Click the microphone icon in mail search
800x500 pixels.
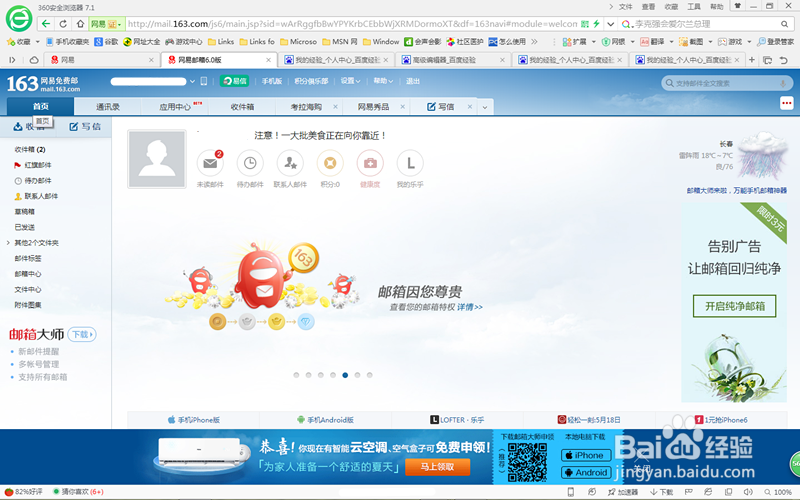click(x=783, y=83)
